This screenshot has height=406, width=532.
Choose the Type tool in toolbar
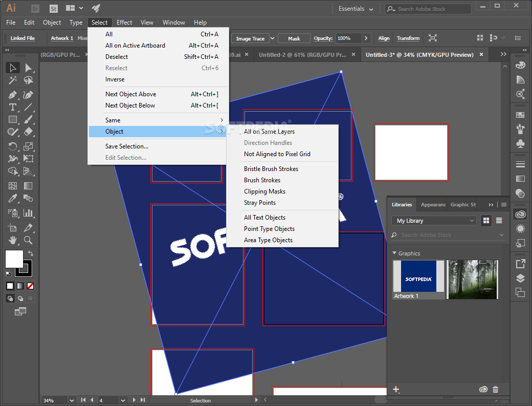pos(13,107)
